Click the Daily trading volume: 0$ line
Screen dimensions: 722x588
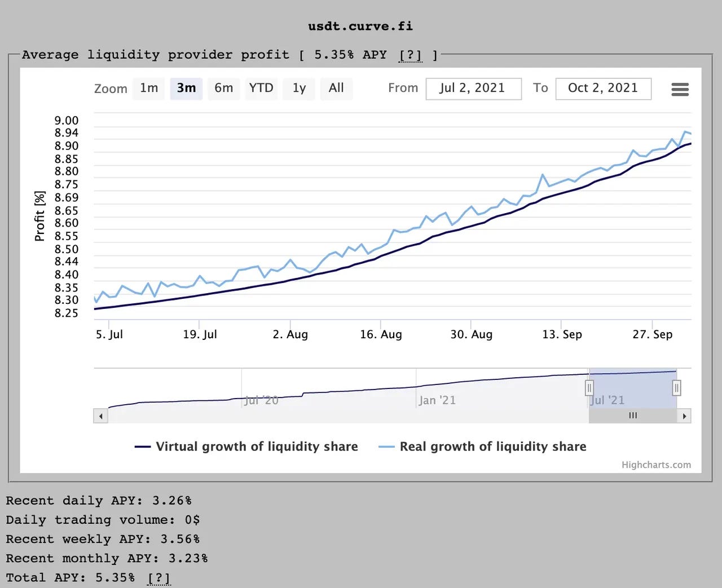click(103, 520)
